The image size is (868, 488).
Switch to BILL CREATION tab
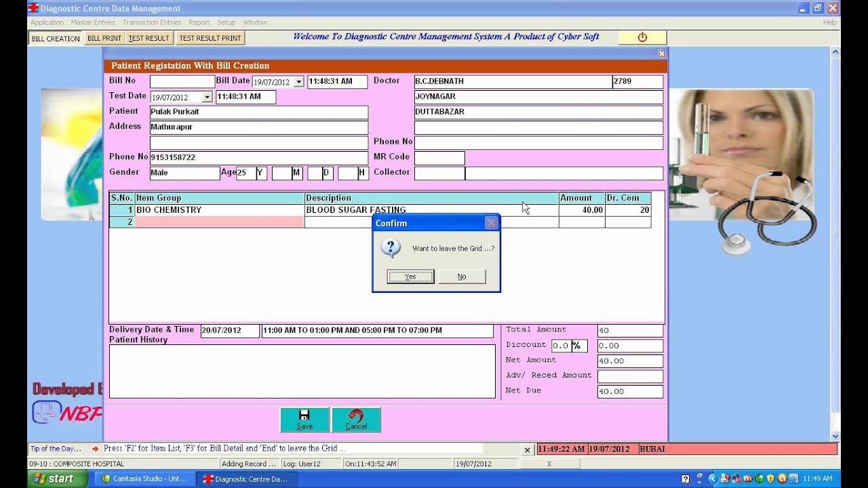(56, 38)
